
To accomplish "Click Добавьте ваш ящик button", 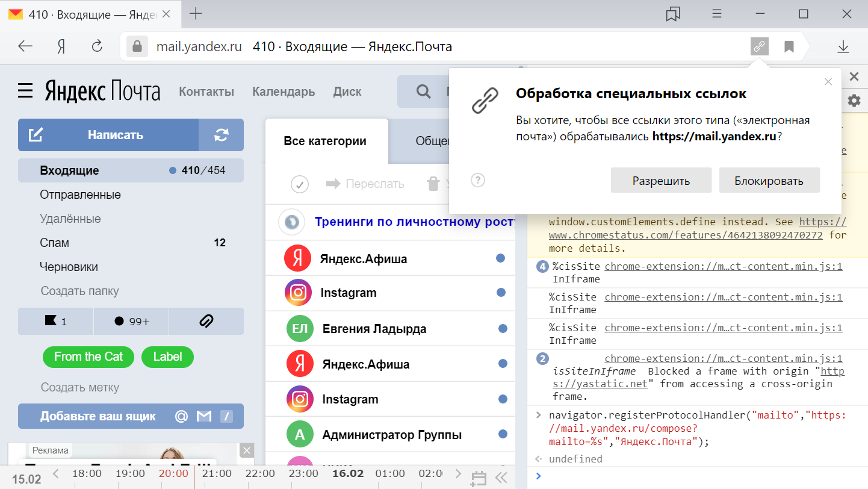I will pos(131,416).
